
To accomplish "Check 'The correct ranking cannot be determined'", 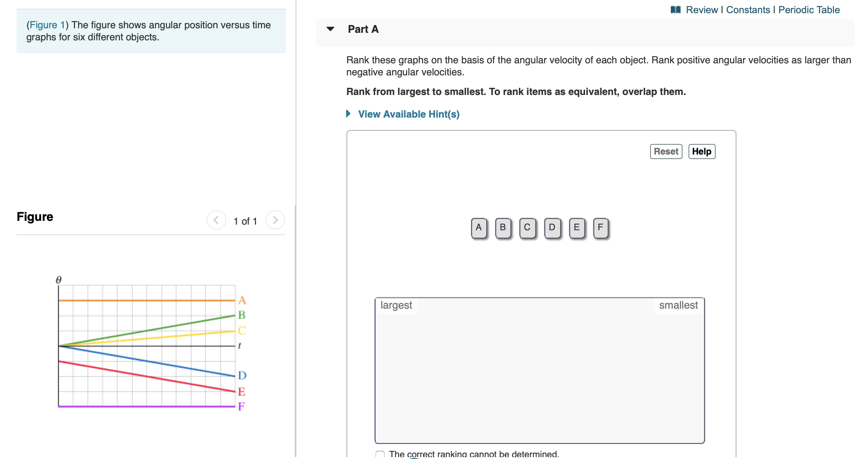I will 380,454.
